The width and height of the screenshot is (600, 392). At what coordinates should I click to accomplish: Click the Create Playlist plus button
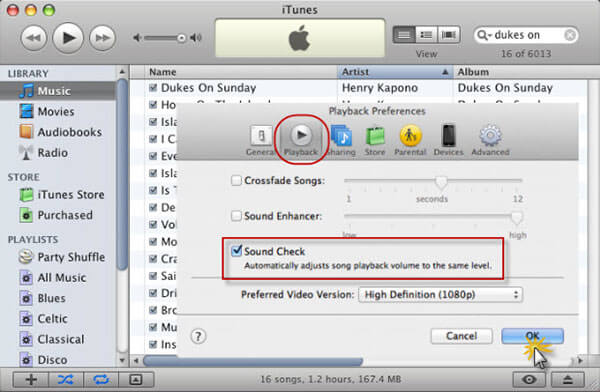(31, 380)
